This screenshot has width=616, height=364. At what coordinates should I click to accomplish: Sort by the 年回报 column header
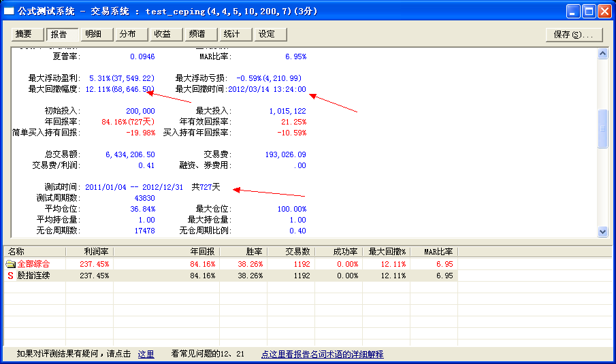pyautogui.click(x=166, y=252)
